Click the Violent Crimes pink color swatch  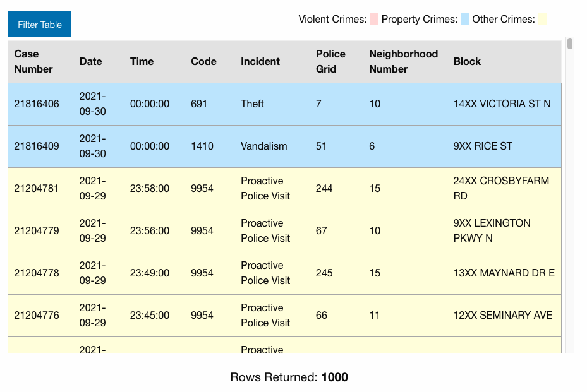pos(374,20)
